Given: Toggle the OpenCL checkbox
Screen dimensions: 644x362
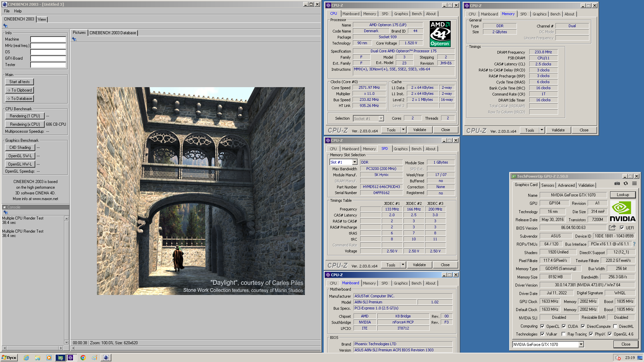Looking at the screenshot, I should tap(542, 326).
